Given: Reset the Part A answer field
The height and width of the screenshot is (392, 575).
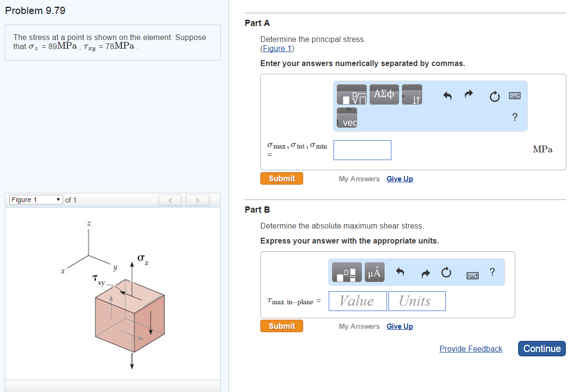Looking at the screenshot, I should click(495, 97).
